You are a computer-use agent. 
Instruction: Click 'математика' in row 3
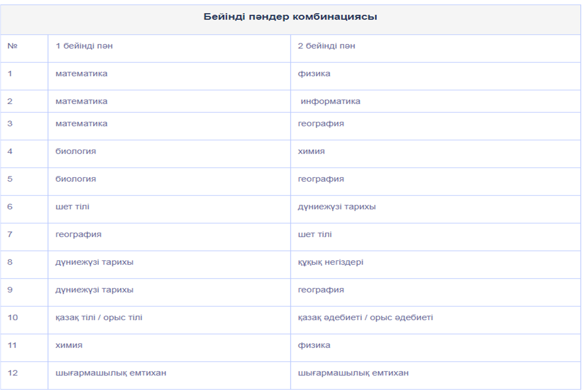point(81,123)
